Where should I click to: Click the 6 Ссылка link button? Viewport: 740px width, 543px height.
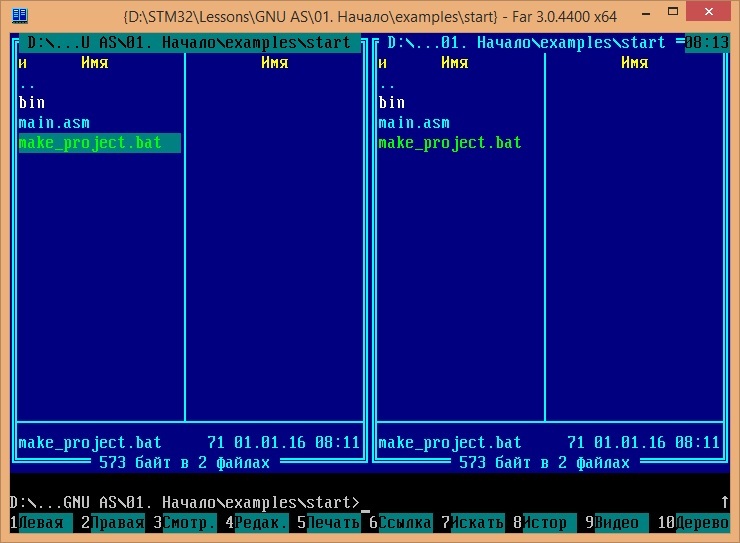pyautogui.click(x=401, y=523)
